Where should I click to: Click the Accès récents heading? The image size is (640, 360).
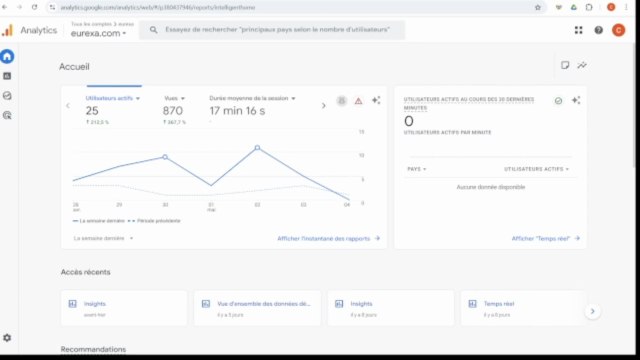pos(85,272)
